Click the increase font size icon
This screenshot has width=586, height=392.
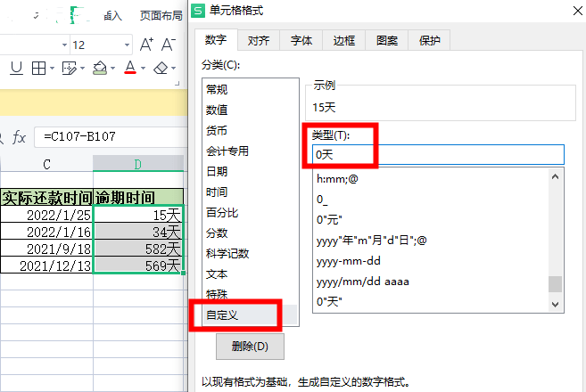point(146,45)
